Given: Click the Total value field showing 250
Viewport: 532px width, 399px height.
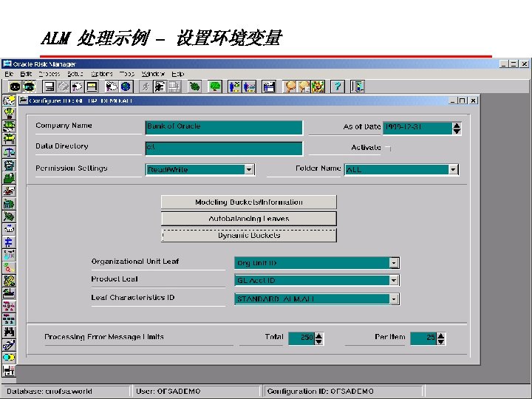Looking at the screenshot, I should pos(301,338).
